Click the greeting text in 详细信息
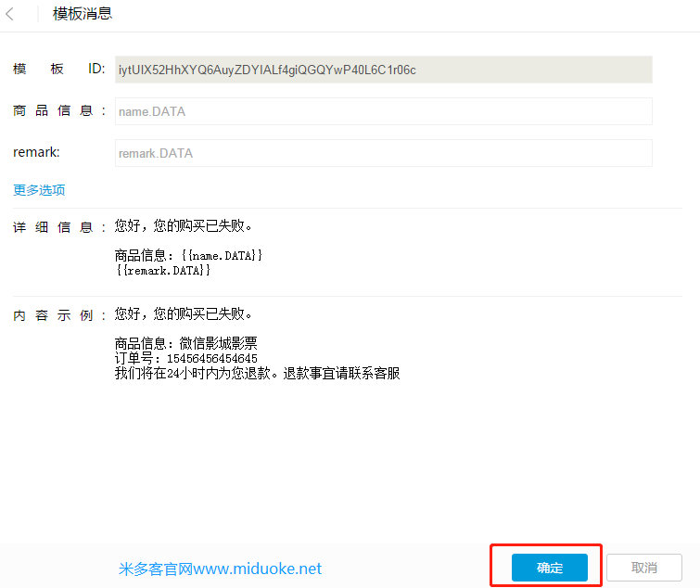 point(183,226)
